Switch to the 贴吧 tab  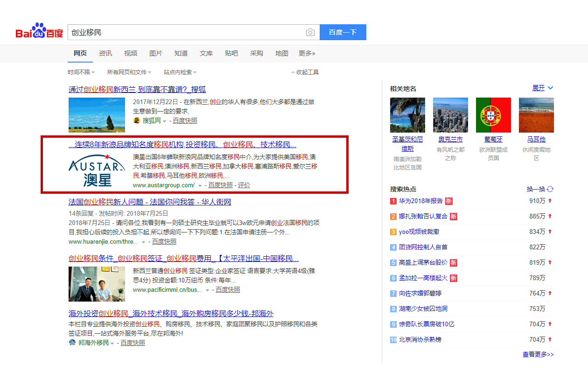coord(231,53)
